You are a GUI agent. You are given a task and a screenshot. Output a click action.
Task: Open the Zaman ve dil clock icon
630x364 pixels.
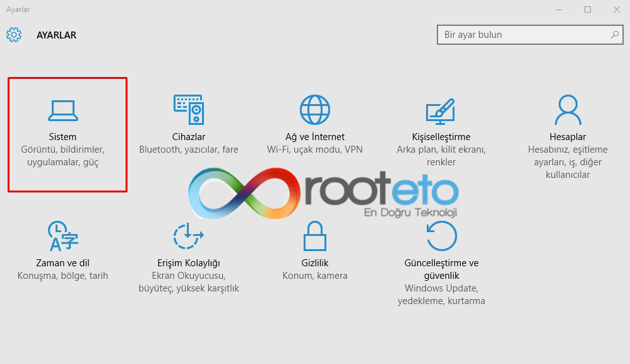pyautogui.click(x=63, y=236)
